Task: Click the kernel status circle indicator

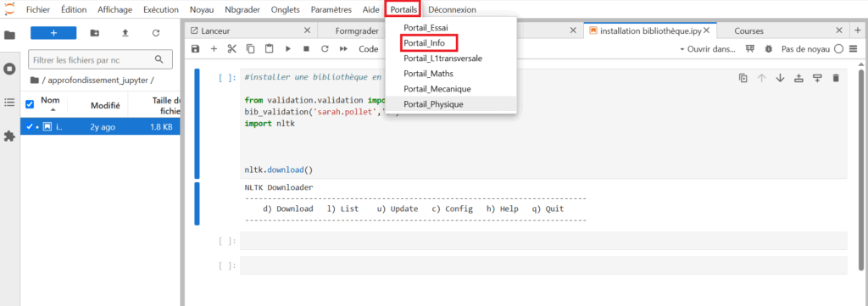Action: [x=838, y=48]
